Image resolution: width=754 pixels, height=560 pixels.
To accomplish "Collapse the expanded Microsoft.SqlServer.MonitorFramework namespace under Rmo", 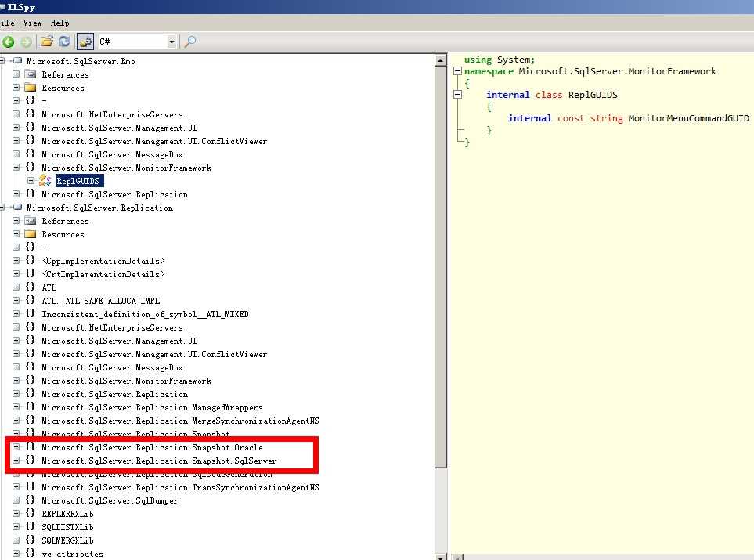I will point(16,168).
